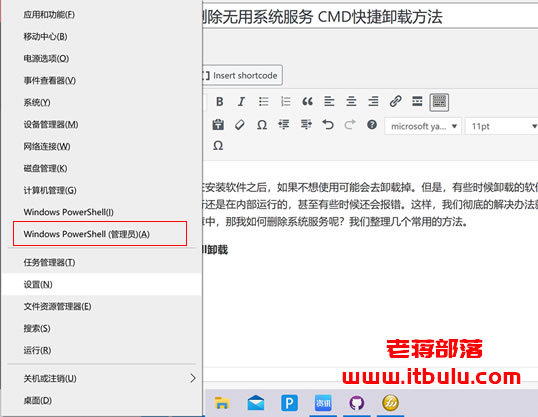
Task: Launch Windows PowerShell (管理员)(A)
Action: (x=102, y=234)
